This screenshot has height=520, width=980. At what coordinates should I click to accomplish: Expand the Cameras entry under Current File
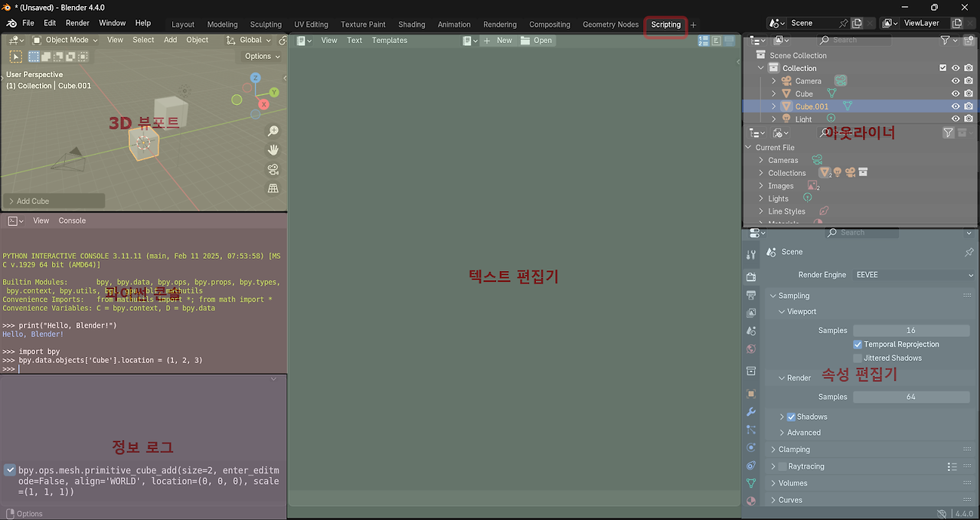click(x=761, y=160)
